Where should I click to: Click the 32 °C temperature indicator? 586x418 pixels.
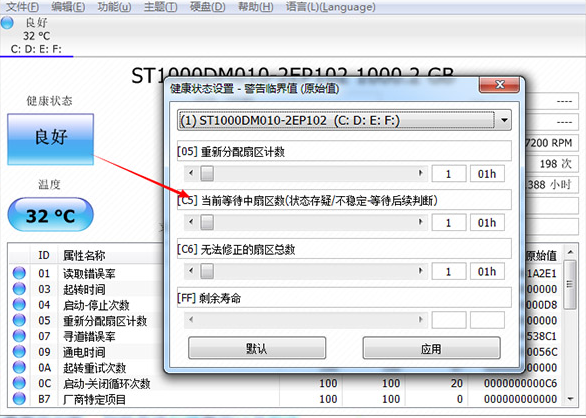tap(50, 215)
